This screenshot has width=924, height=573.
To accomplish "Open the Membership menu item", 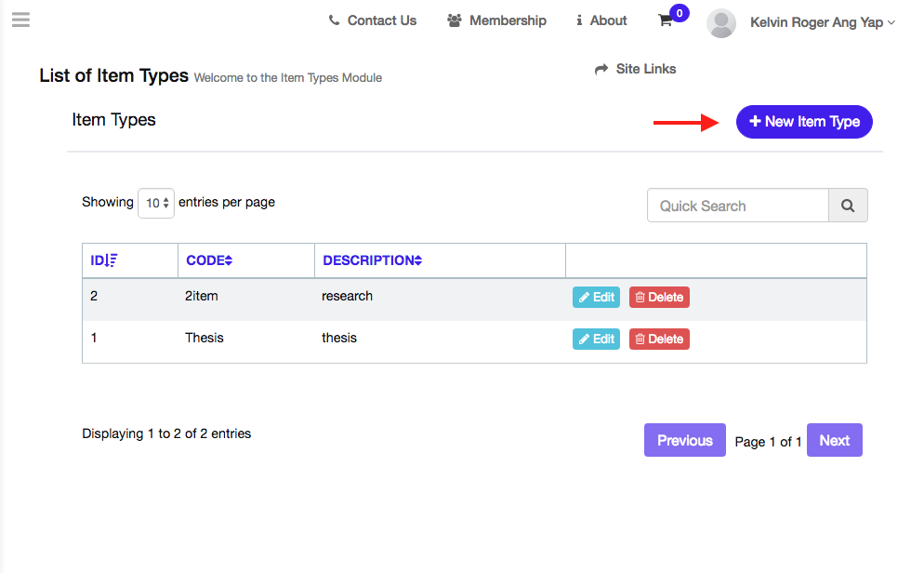I will pos(496,20).
